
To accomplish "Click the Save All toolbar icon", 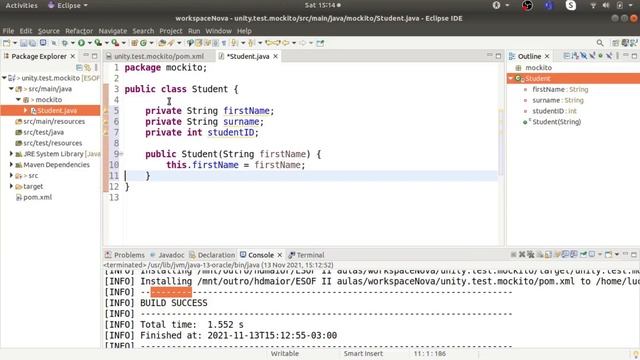I will pyautogui.click(x=32, y=43).
